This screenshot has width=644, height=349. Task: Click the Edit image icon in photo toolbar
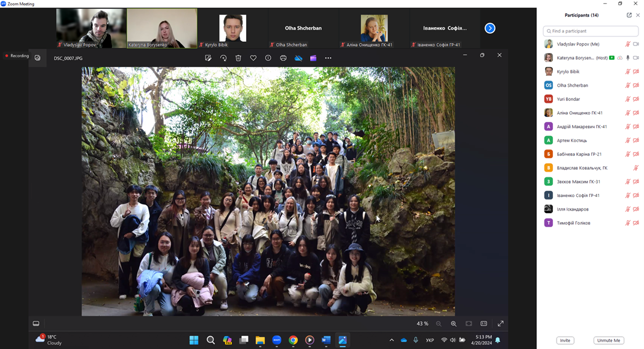click(x=209, y=58)
